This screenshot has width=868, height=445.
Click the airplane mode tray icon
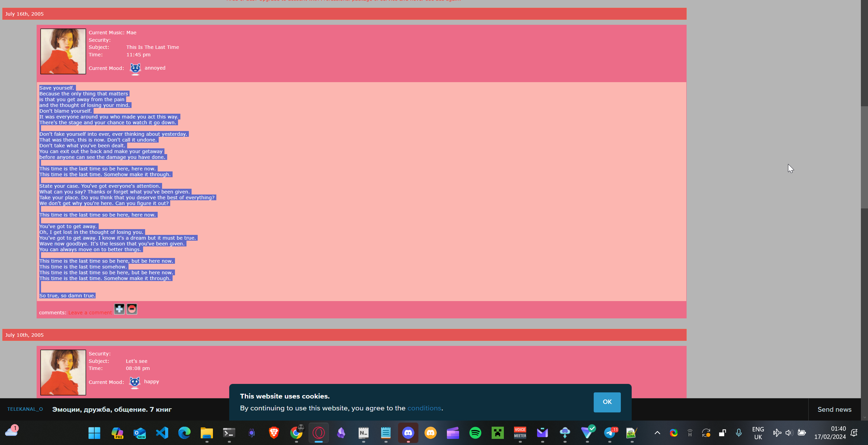point(777,433)
